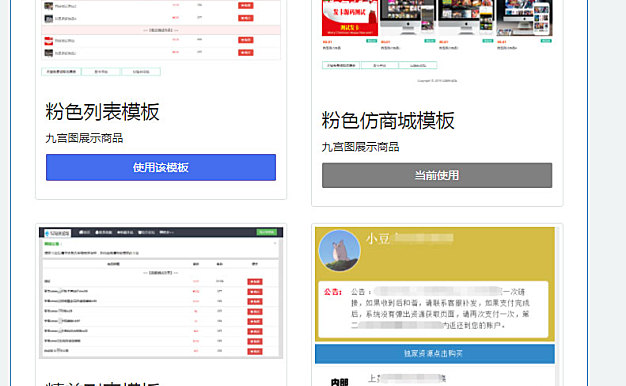Select the 粉色仿商城模板 title text
Screen dimensions: 626x386
388,121
